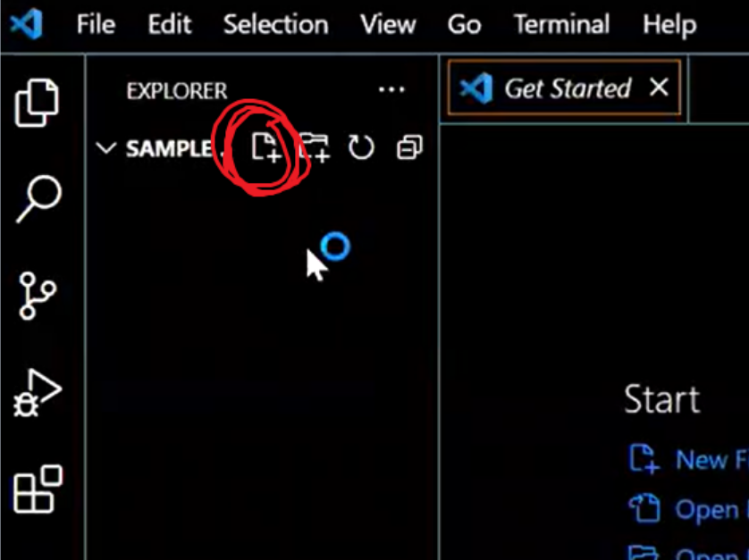Open the File menu
749x560 pixels.
point(96,24)
